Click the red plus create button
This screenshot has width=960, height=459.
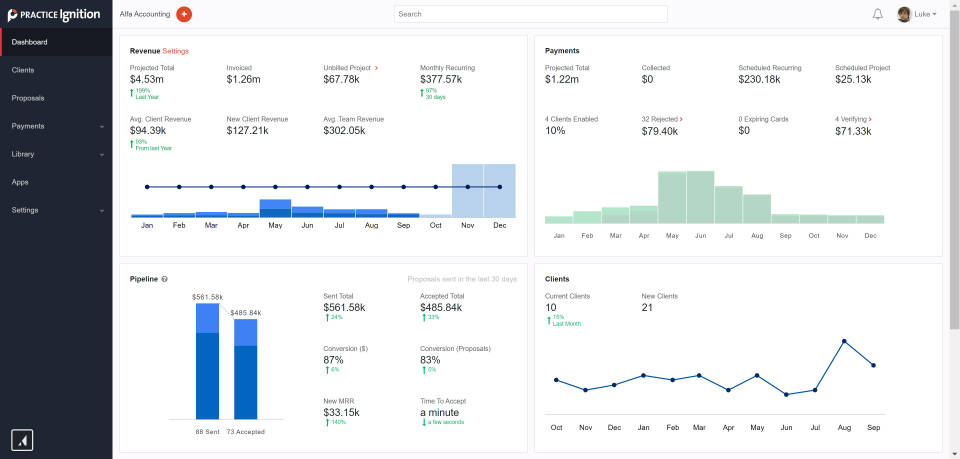pyautogui.click(x=184, y=14)
